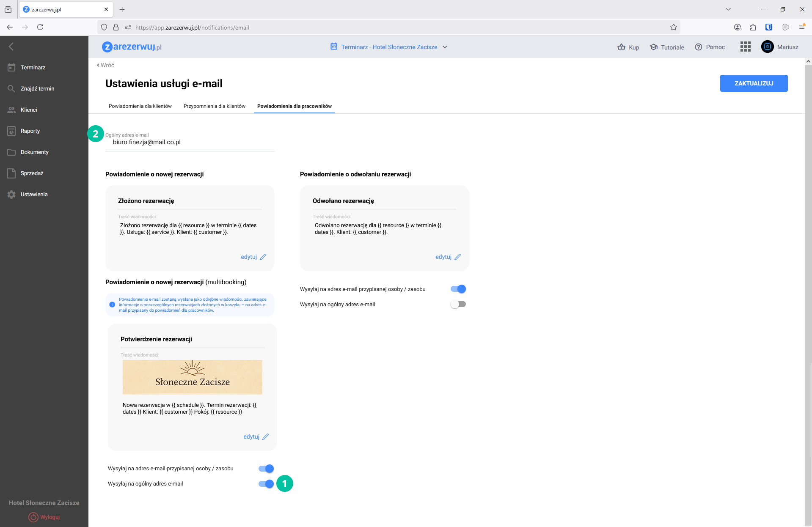Switch to Przypomnienia dla klientów tab
The height and width of the screenshot is (527, 812).
coord(214,106)
